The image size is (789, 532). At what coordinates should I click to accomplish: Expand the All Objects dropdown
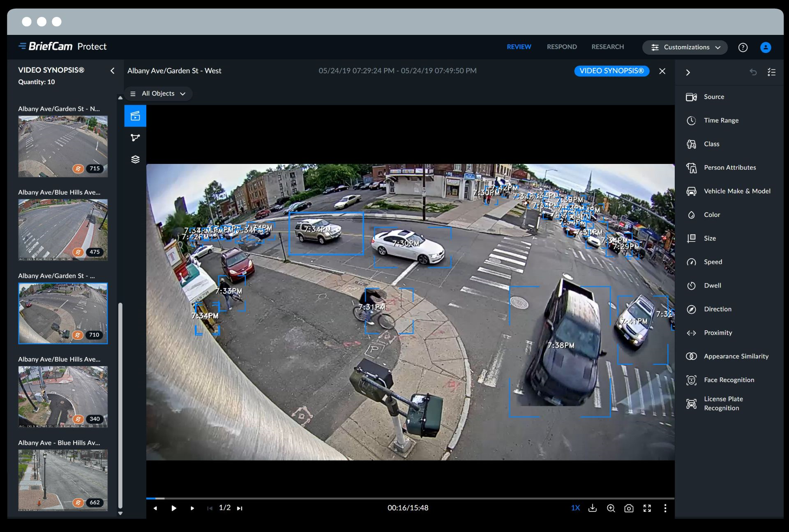[158, 94]
